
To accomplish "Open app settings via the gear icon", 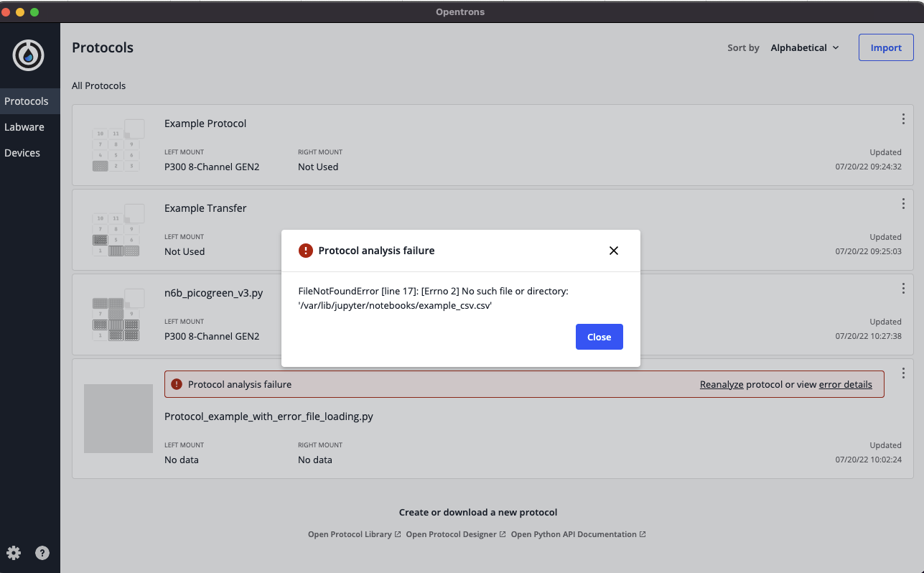I will point(13,553).
